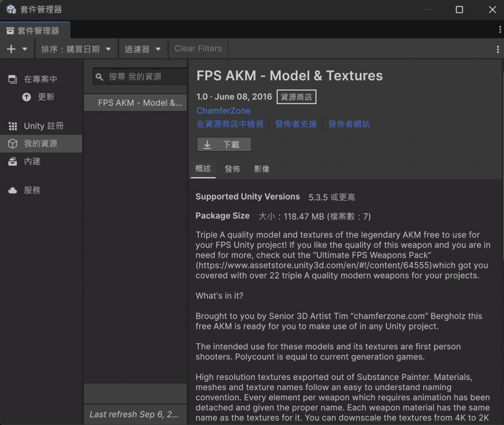The width and height of the screenshot is (504, 425).
Task: Click Supported Unity Versions label
Action: point(248,197)
